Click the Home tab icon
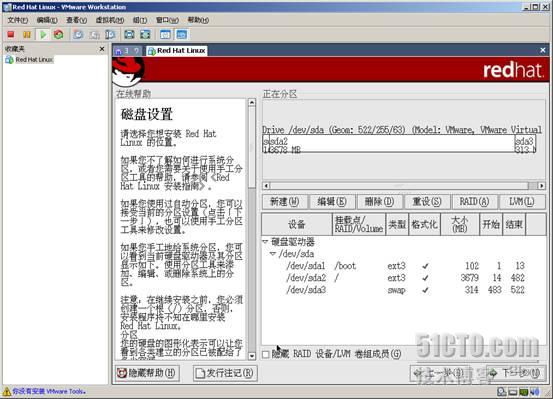The width and height of the screenshot is (553, 399). point(119,52)
